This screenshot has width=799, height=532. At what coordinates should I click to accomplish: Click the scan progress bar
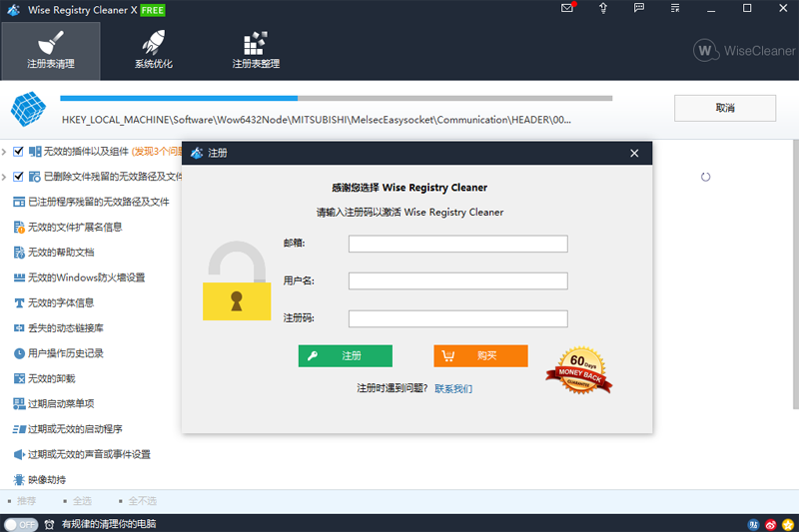336,98
